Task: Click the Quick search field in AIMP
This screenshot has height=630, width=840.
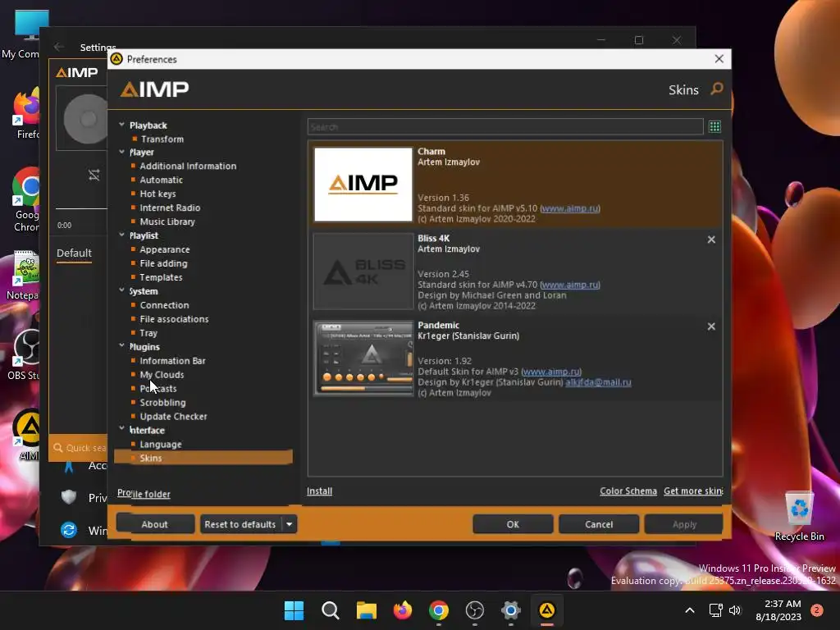Action: point(80,448)
